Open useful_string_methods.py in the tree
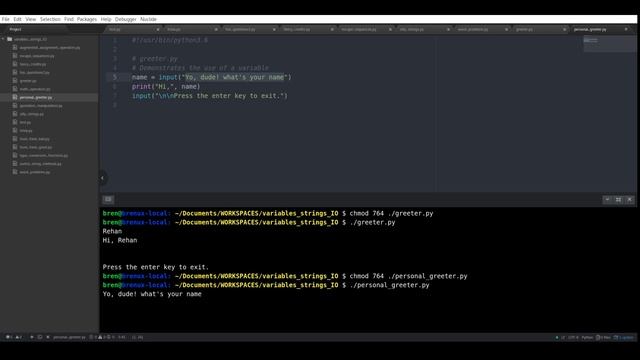The height and width of the screenshot is (360, 640). [x=40, y=164]
